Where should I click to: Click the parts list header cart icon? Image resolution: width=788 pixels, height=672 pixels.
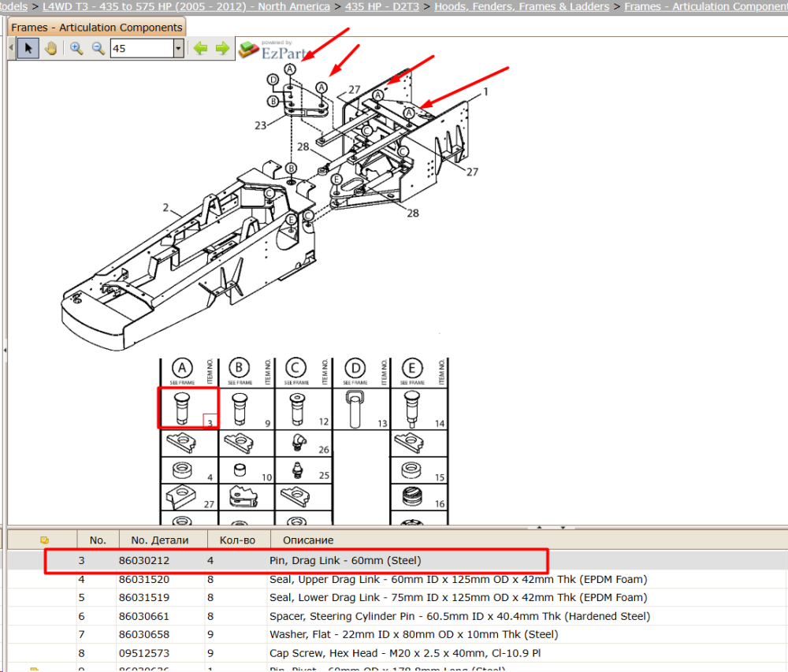click(44, 540)
